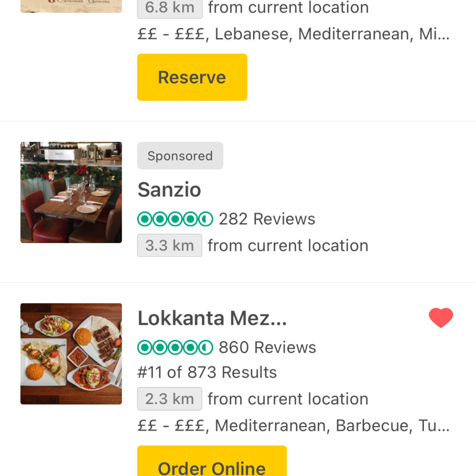Tap Lokkanta Mez's green rating bubbles

175,348
